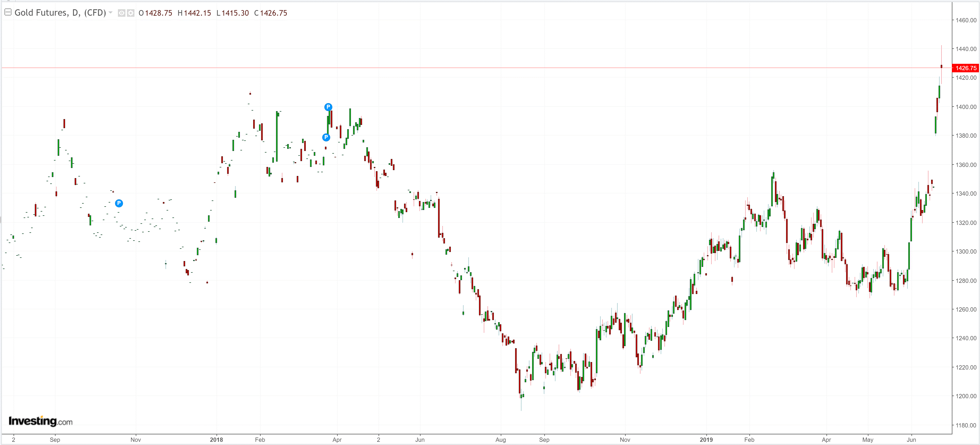Click the 2018 label on time axis

tap(217, 440)
